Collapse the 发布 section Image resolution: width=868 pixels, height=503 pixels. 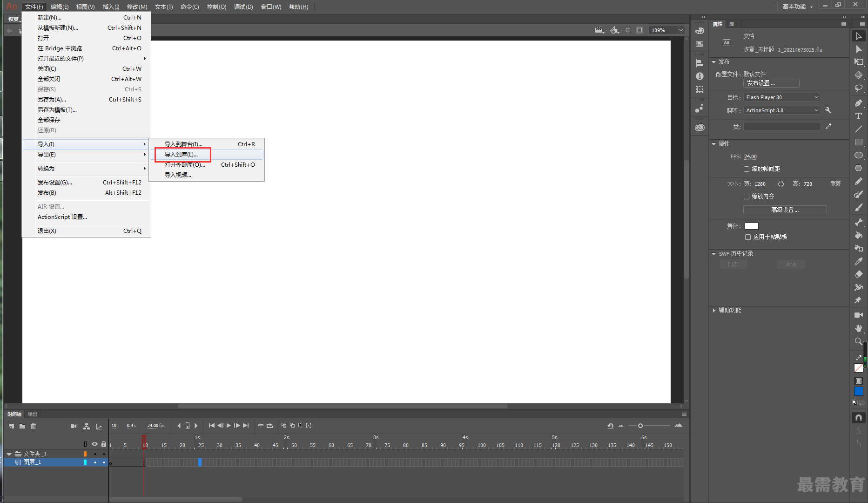(714, 62)
